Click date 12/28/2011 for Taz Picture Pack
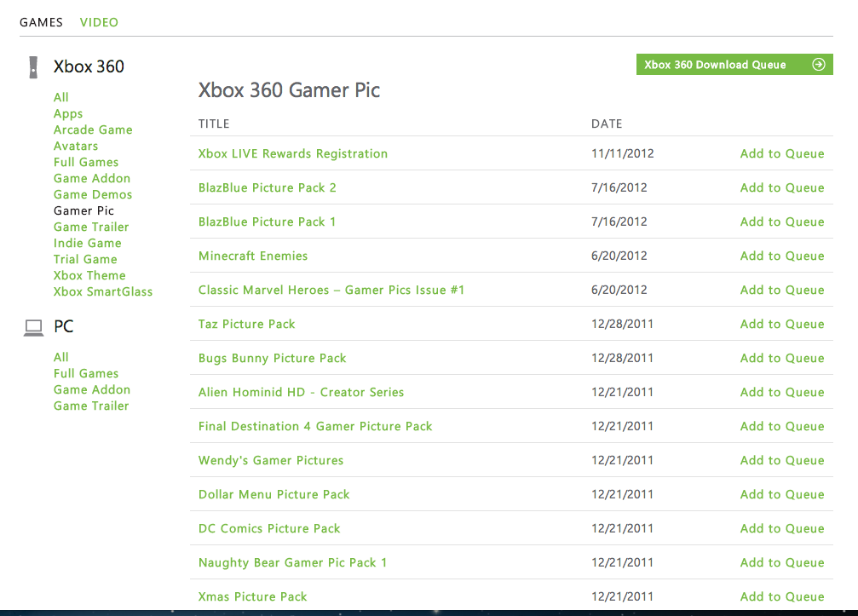Viewport: 858px width, 616px height. click(x=622, y=324)
